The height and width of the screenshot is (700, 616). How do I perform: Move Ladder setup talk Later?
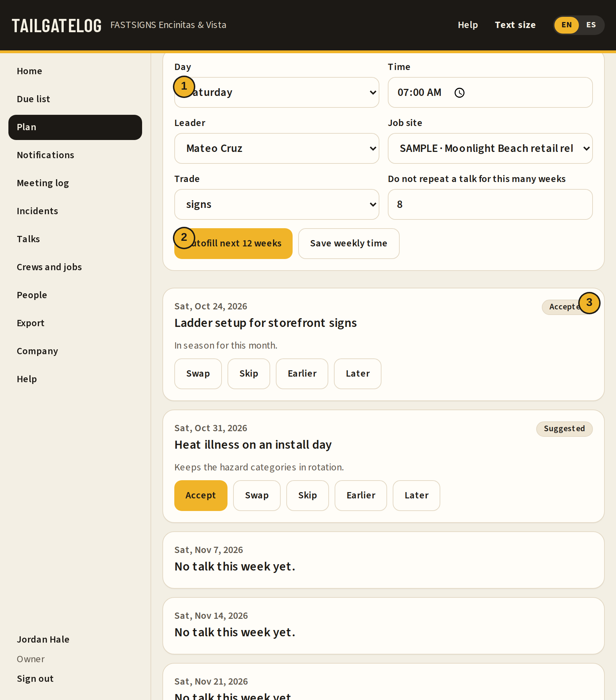point(358,374)
